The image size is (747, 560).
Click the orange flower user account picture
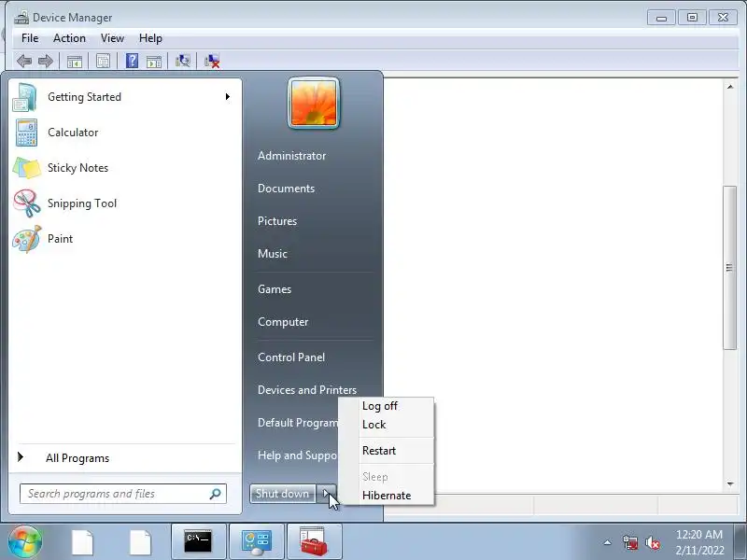coord(314,103)
